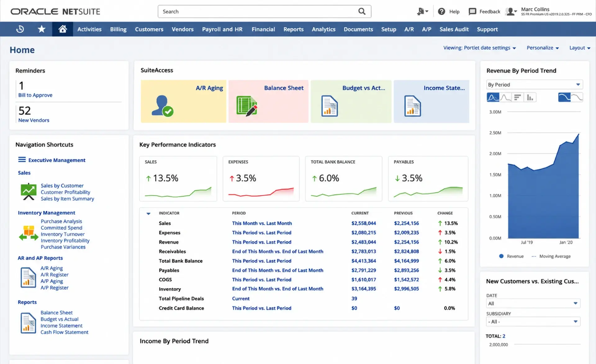596x364 pixels.
Task: Click This Month vs. Last Month for Sales
Action: tap(262, 223)
